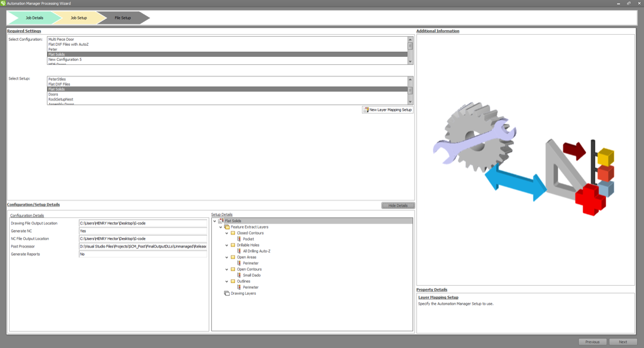Click the New Layer Mapping Setup button
The height and width of the screenshot is (348, 644).
(387, 110)
